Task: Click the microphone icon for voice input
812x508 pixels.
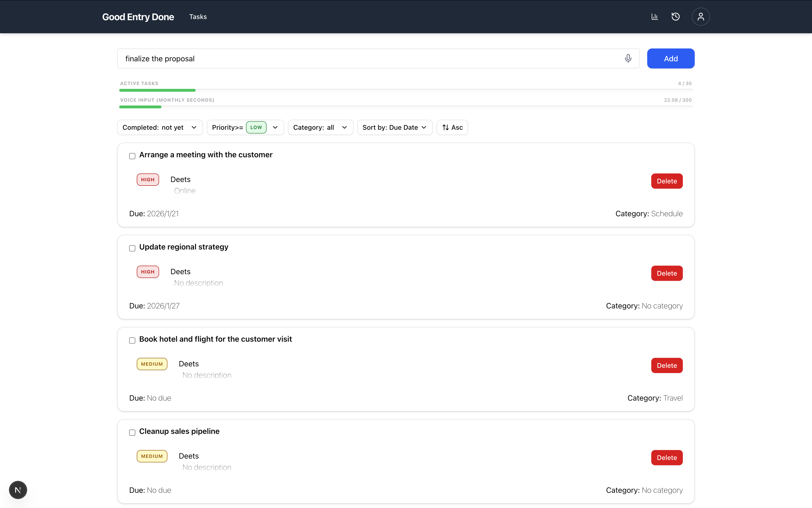Action: pyautogui.click(x=628, y=58)
